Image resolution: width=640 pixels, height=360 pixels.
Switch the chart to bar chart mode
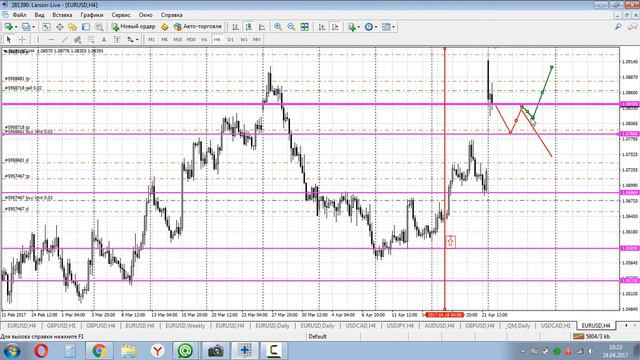pyautogui.click(x=236, y=27)
